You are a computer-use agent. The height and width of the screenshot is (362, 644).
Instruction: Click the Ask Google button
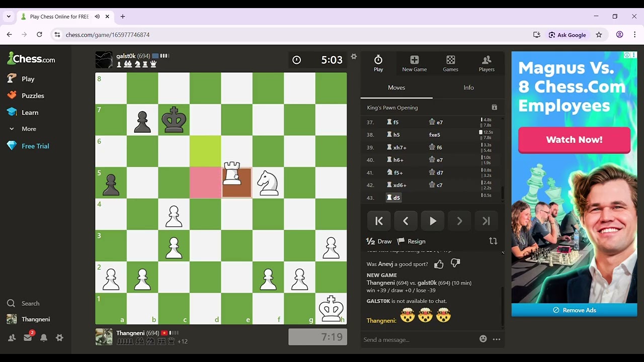(x=568, y=35)
